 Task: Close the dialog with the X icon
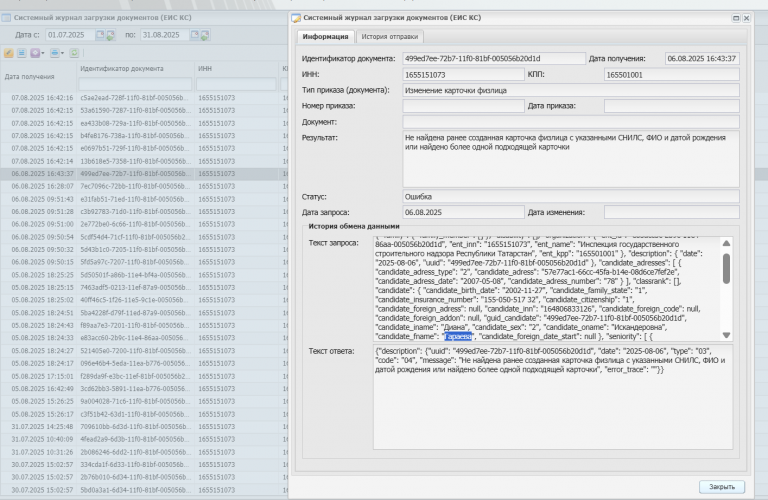pos(746,18)
